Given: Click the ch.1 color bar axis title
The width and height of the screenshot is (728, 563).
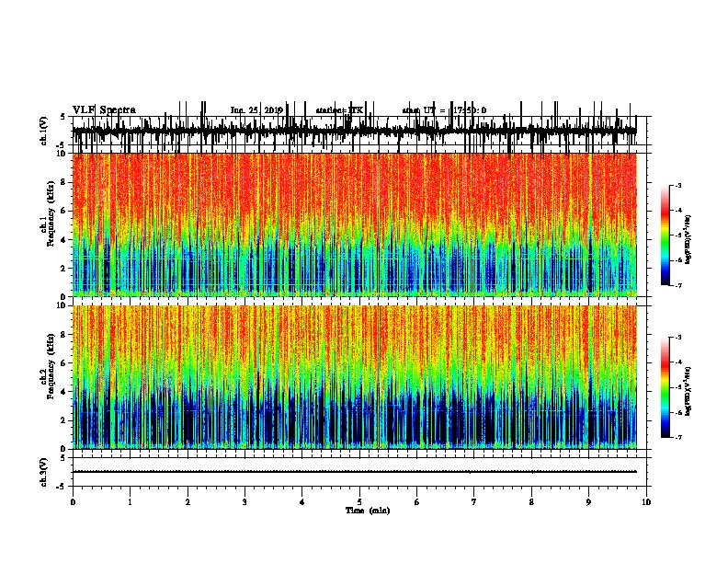Looking at the screenshot, I should 688,240.
